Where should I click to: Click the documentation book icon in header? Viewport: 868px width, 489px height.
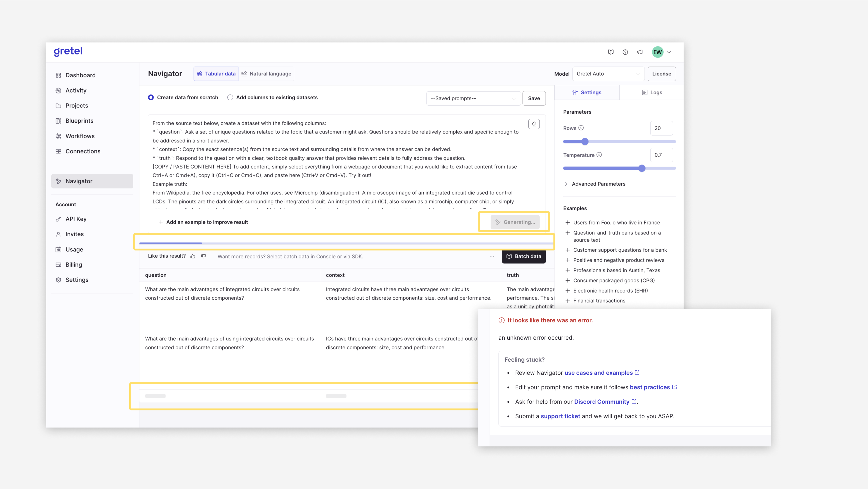(x=611, y=52)
